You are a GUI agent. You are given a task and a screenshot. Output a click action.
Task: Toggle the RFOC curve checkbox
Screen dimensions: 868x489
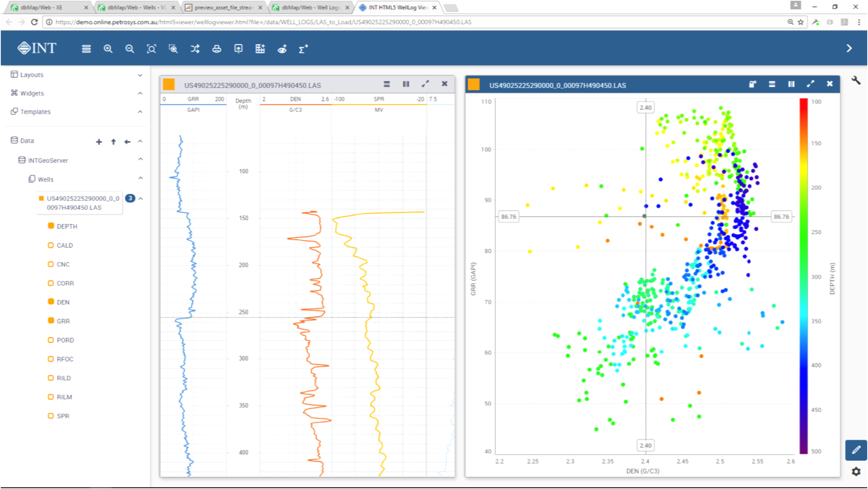coord(51,359)
